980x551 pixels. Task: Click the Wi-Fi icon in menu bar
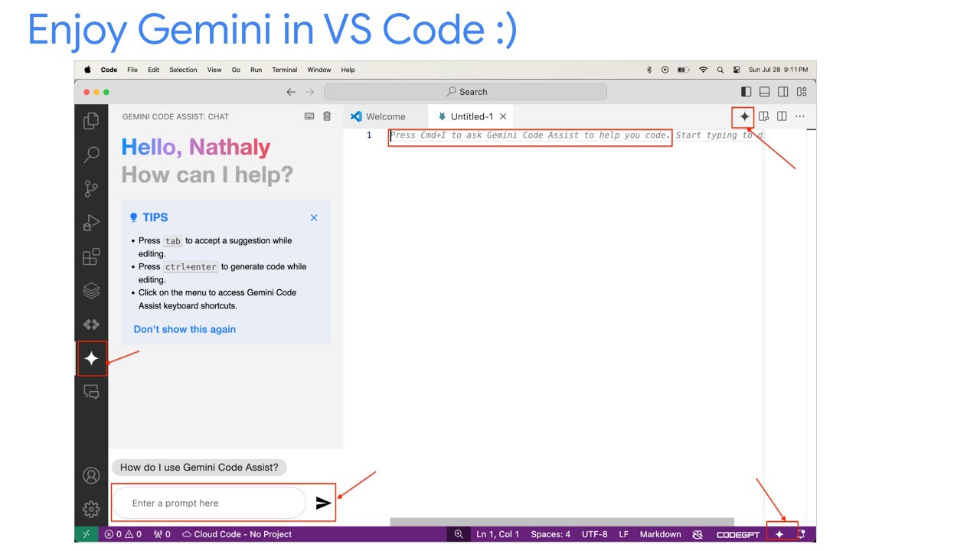[x=703, y=70]
